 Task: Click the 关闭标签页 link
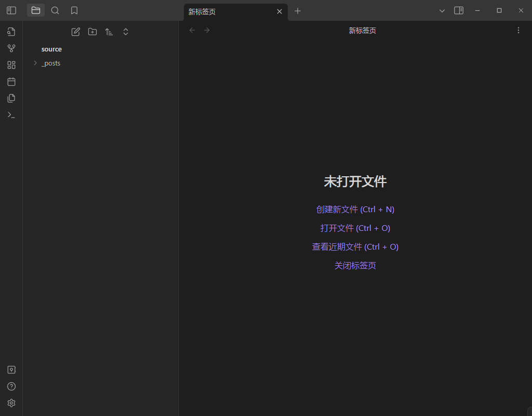tap(355, 266)
